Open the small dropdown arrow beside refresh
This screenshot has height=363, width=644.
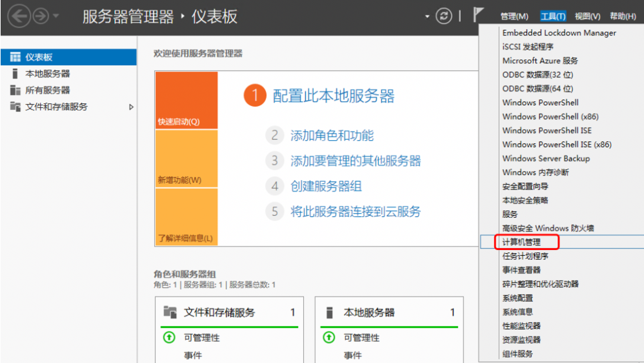coord(427,17)
